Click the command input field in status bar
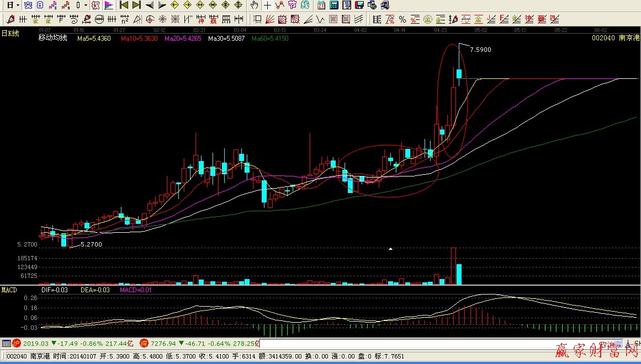 (431, 344)
